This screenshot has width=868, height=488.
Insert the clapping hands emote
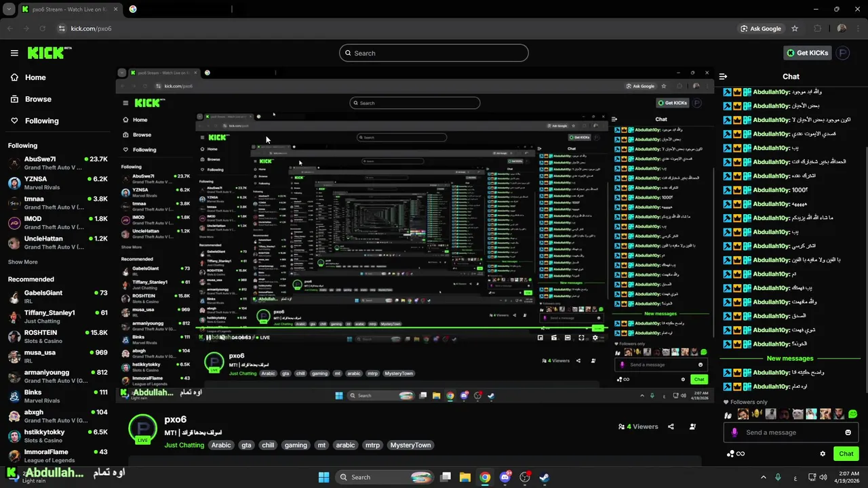tap(729, 414)
